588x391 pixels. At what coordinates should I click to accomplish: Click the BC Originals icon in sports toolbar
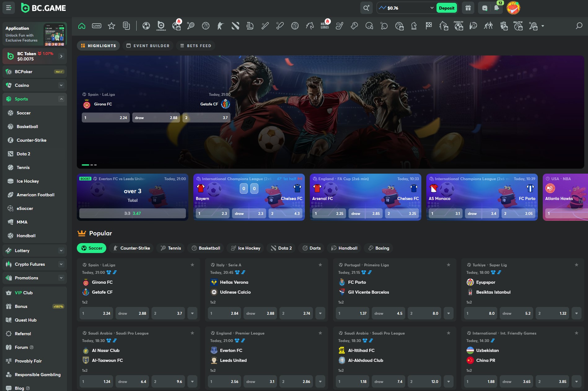161,26
